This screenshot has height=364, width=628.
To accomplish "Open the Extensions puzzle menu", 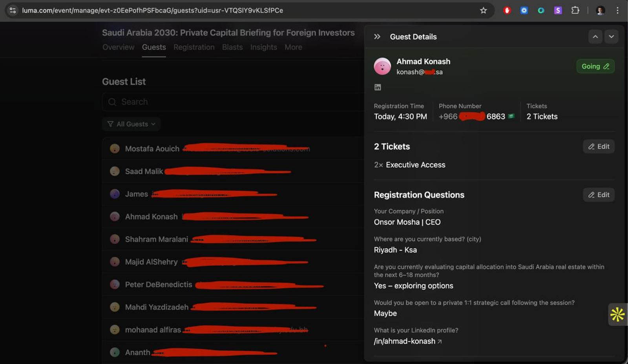I will tap(575, 10).
